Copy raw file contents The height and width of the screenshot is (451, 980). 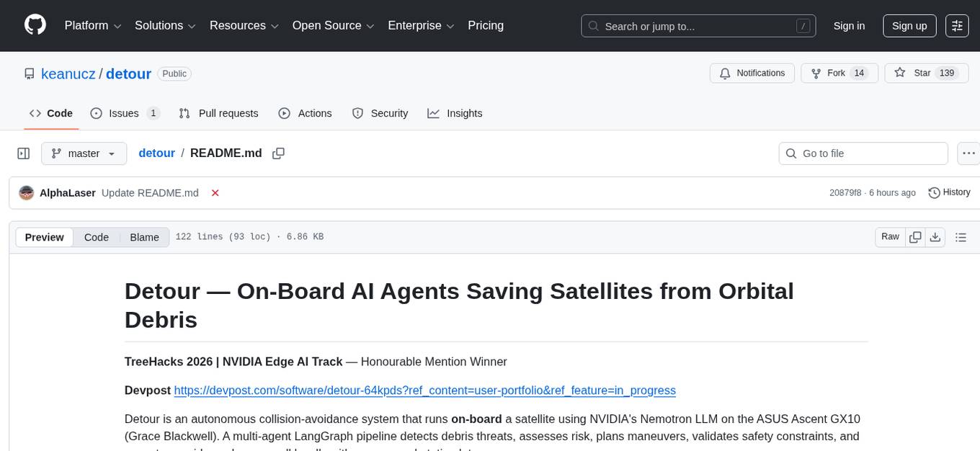point(915,237)
